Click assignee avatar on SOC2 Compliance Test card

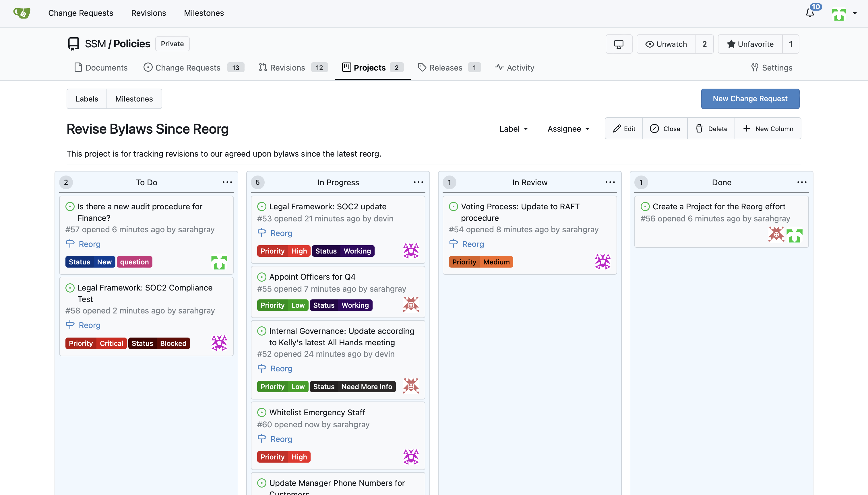pos(219,343)
